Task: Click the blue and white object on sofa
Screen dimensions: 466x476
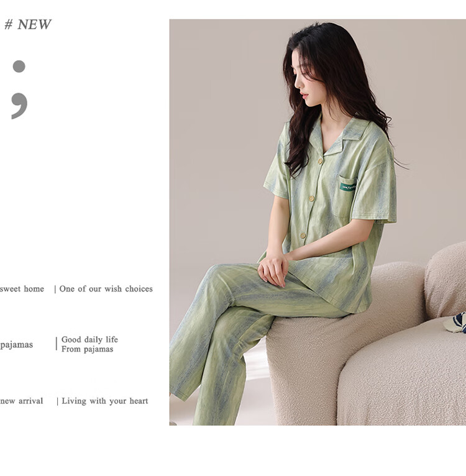Action: 455,323
